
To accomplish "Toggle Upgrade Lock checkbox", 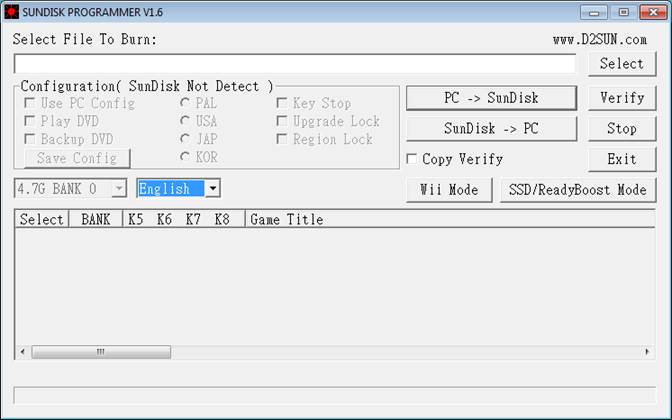I will tap(282, 121).
